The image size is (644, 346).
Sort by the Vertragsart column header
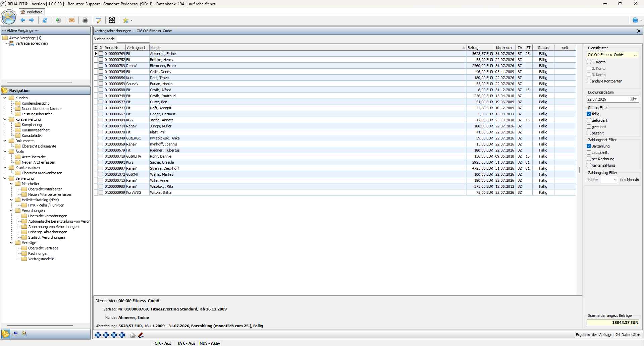pos(137,48)
